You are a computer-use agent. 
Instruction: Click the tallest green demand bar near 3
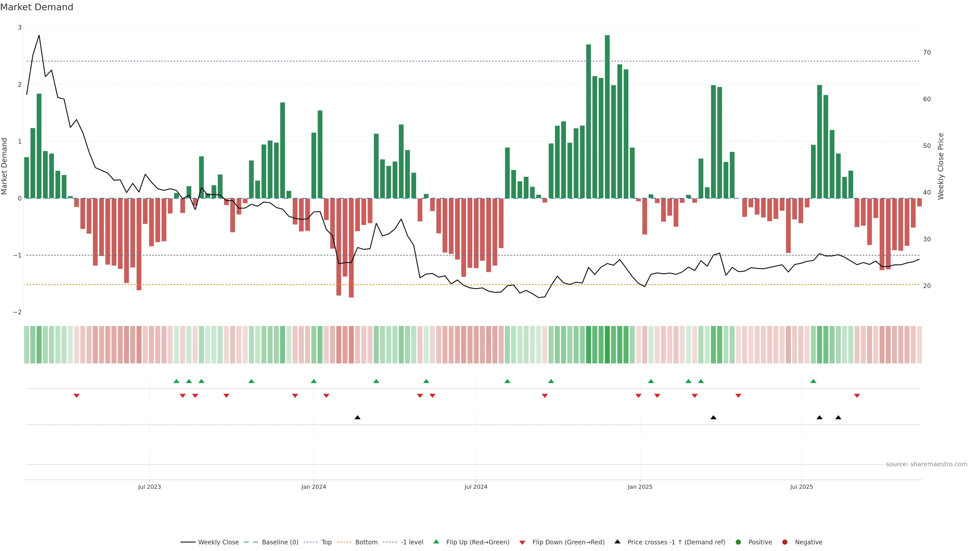click(607, 114)
